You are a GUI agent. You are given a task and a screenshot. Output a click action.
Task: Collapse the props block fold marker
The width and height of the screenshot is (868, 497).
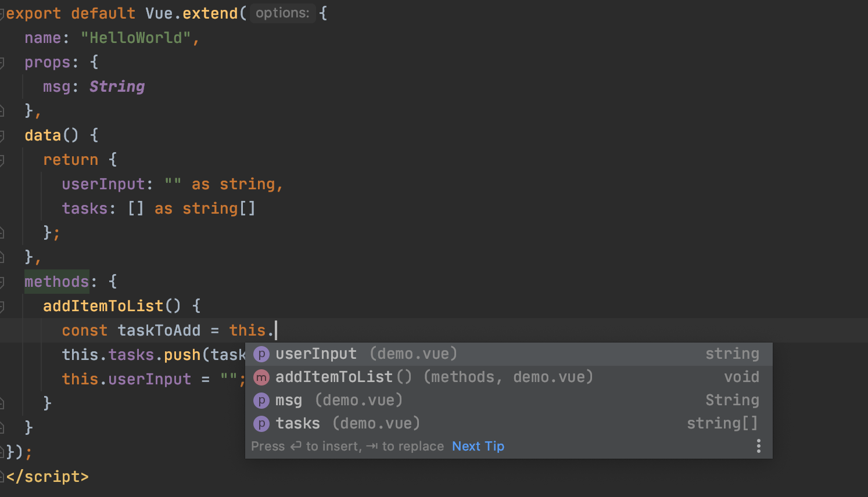click(2, 62)
